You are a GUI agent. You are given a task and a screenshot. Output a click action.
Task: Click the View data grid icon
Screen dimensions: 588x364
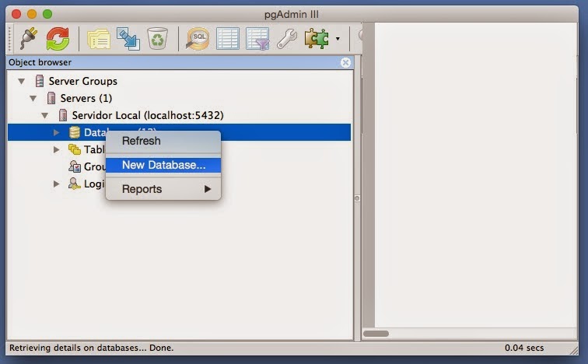point(228,39)
